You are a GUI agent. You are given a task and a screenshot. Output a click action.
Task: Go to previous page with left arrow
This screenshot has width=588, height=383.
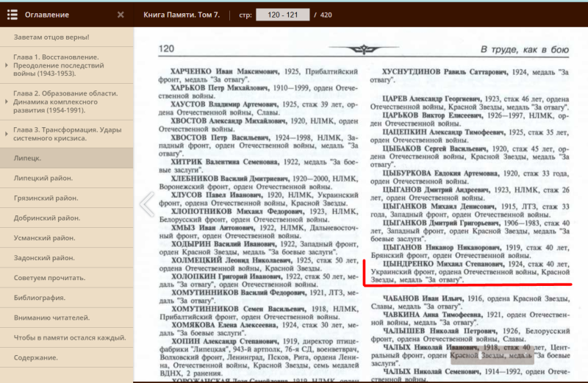pos(147,204)
